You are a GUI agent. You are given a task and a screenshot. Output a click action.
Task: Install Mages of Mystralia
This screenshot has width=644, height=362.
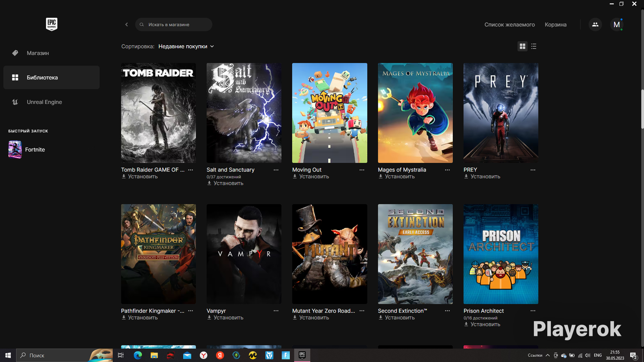tap(397, 177)
